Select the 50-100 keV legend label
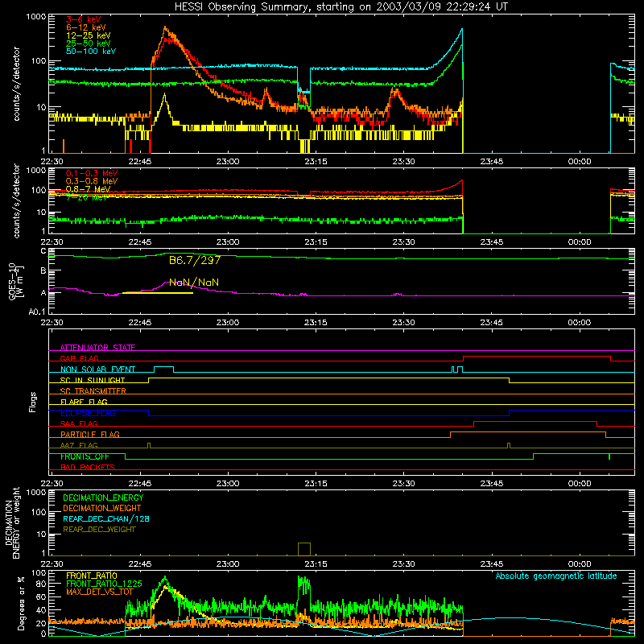 tap(91, 51)
